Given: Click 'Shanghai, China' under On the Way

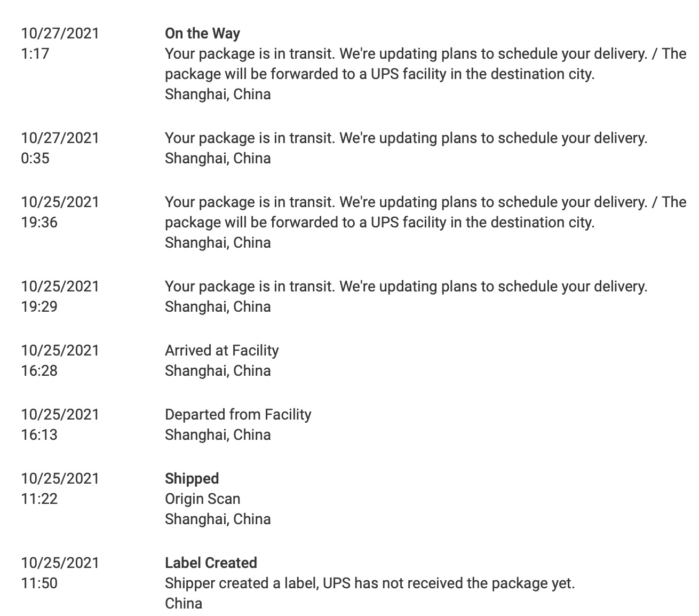Looking at the screenshot, I should tap(218, 94).
